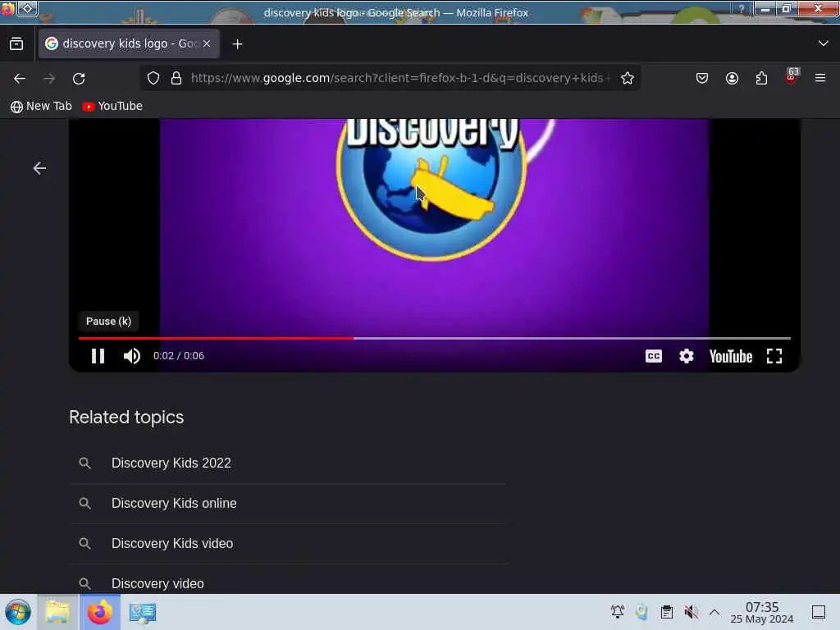
Task: Open the window menu icon in the title bar
Action: [8, 8]
